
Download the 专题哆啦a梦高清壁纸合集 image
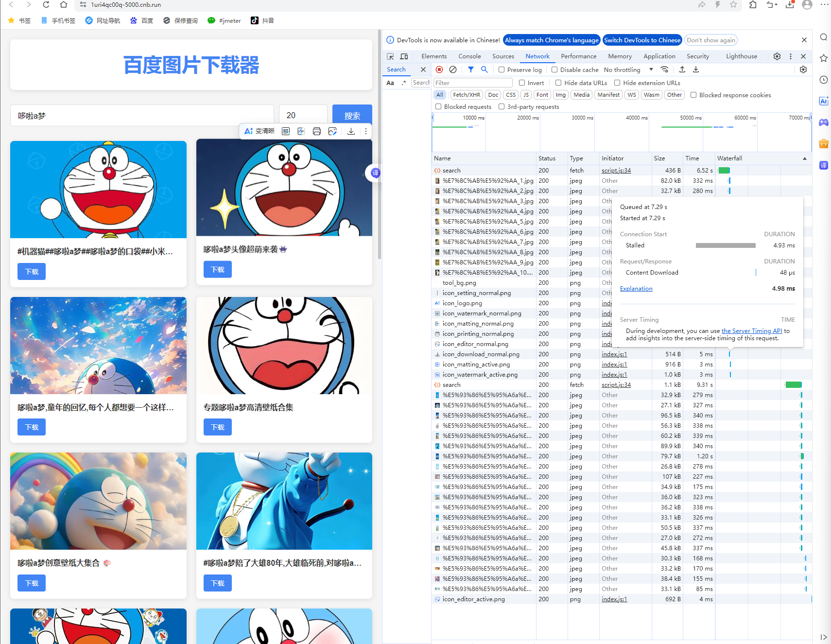(218, 427)
